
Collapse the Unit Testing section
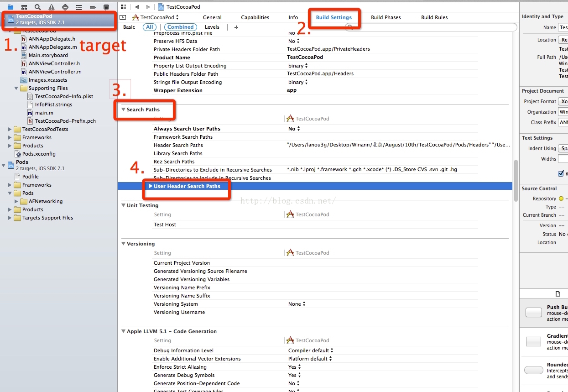123,205
